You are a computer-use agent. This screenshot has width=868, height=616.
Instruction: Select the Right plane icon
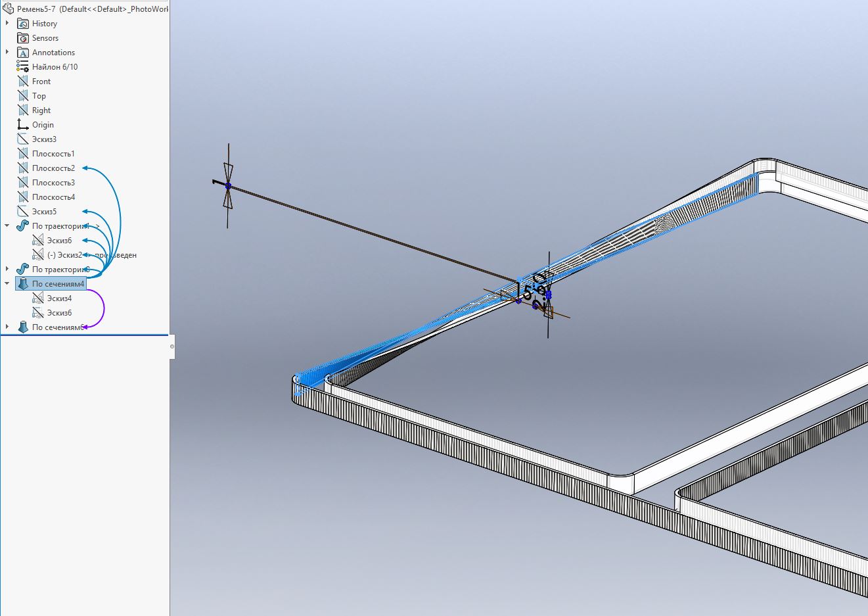[23, 110]
